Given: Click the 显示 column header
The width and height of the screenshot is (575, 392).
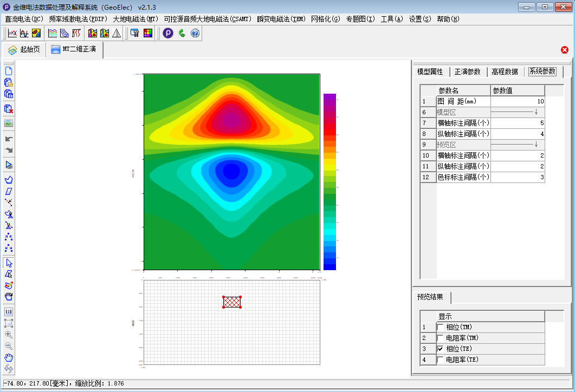Looking at the screenshot, I should (x=490, y=316).
